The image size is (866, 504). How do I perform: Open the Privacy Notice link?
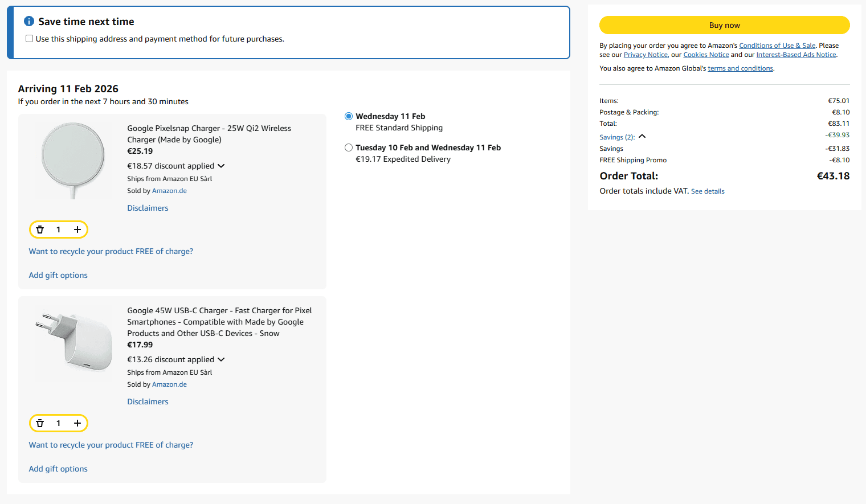coord(646,55)
